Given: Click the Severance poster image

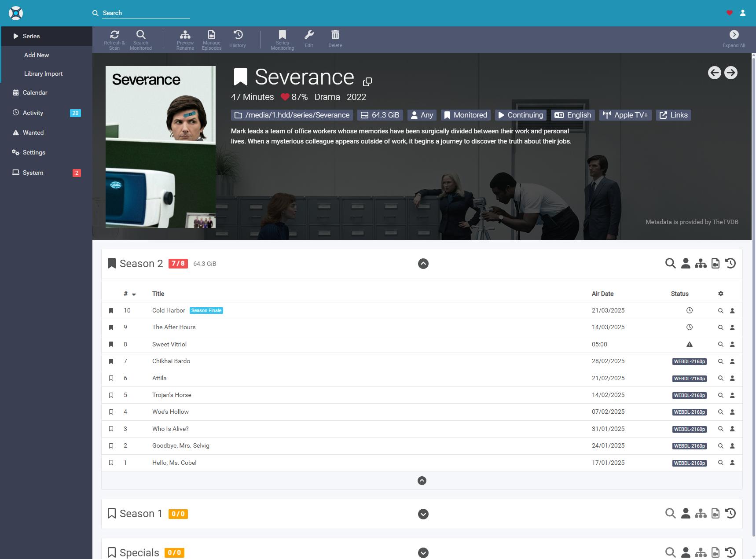Looking at the screenshot, I should [161, 147].
